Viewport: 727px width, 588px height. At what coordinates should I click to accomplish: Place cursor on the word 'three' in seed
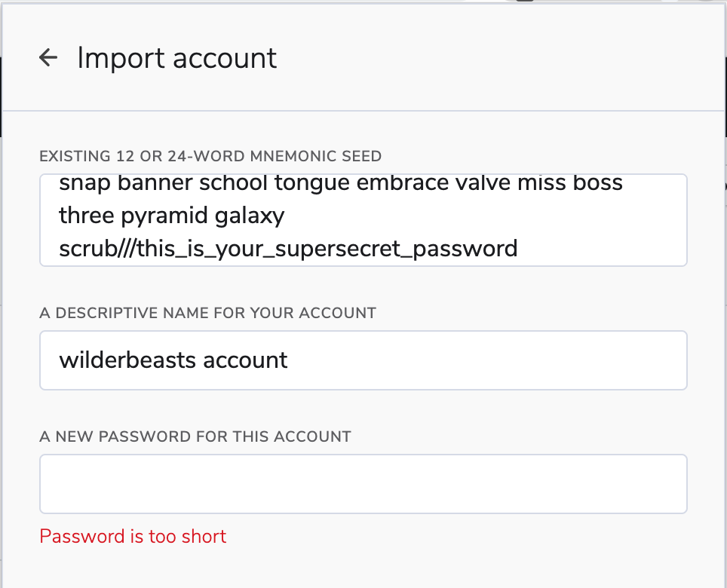(x=86, y=216)
